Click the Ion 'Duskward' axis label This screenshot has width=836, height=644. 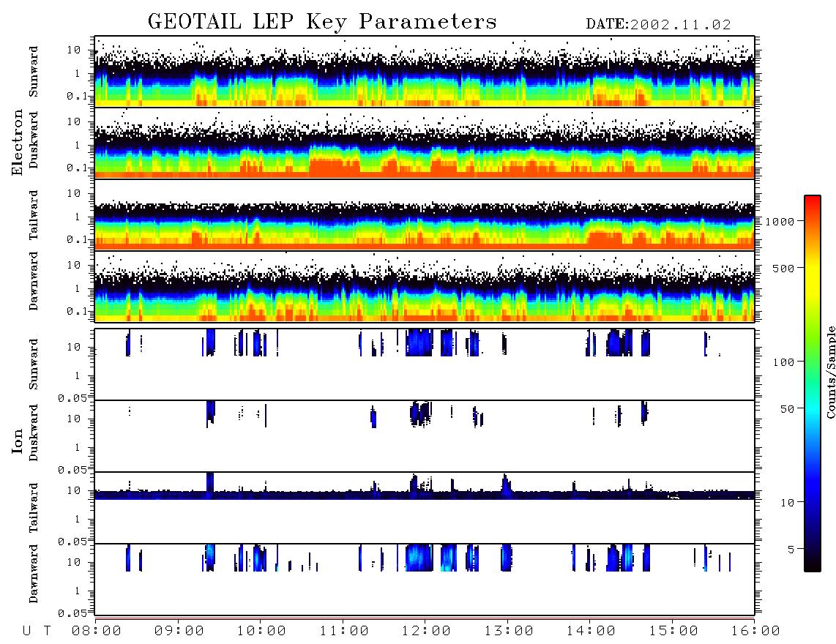tap(34, 433)
